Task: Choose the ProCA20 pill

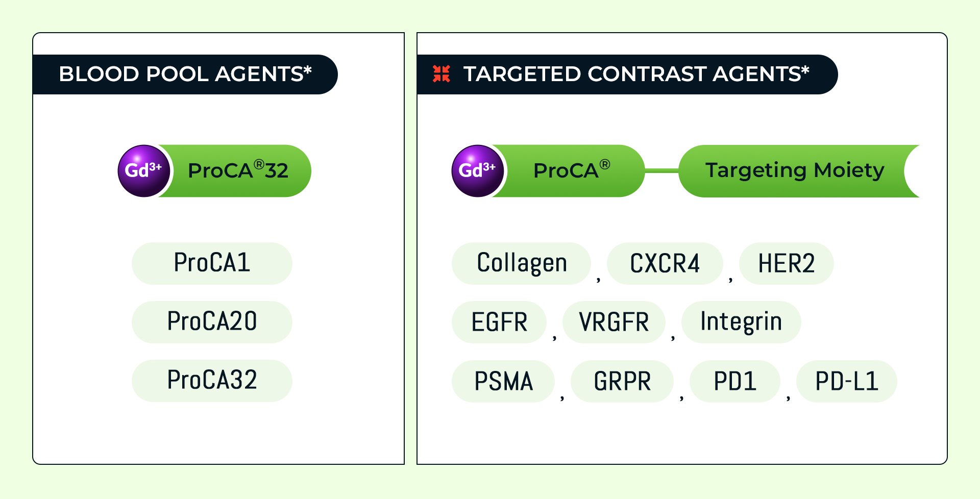Action: pos(212,322)
